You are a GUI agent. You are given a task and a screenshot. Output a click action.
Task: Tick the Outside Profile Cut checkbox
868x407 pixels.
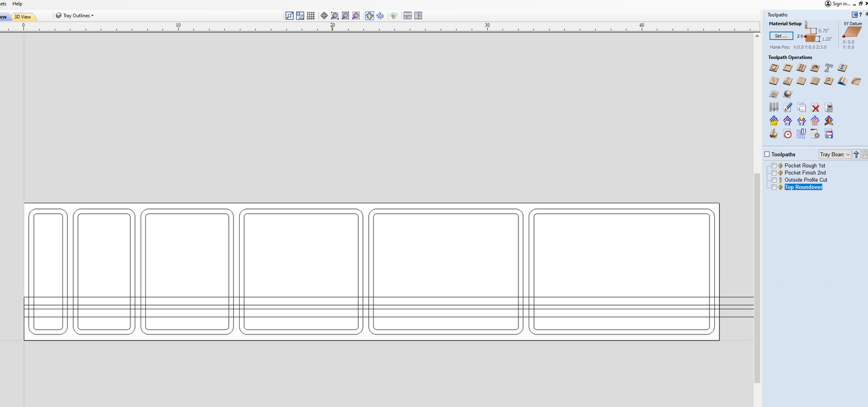click(x=774, y=180)
